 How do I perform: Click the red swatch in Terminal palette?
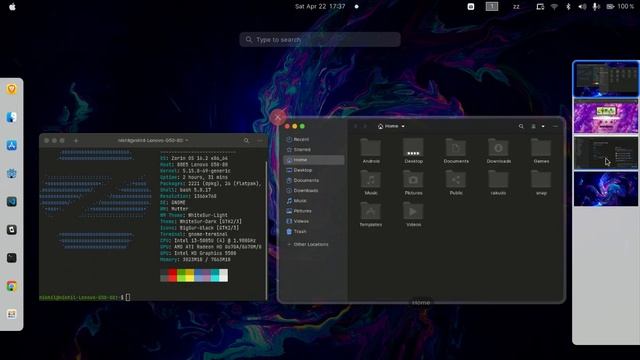coord(172,275)
